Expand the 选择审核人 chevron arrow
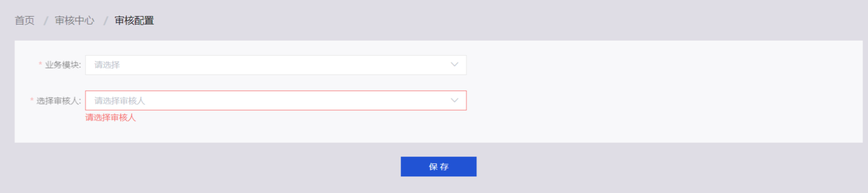The image size is (868, 193). click(454, 101)
